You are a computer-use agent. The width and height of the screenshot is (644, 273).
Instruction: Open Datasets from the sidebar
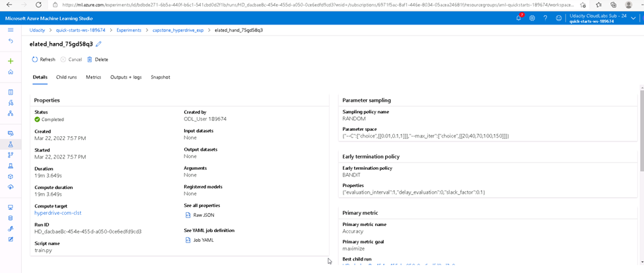pyautogui.click(x=11, y=134)
